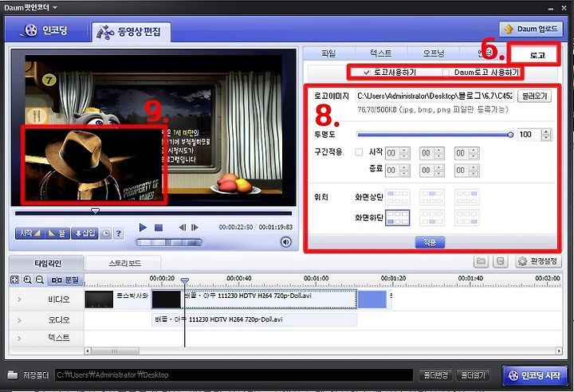Switch to the 타임라인 tab
The height and width of the screenshot is (392, 574).
(48, 263)
